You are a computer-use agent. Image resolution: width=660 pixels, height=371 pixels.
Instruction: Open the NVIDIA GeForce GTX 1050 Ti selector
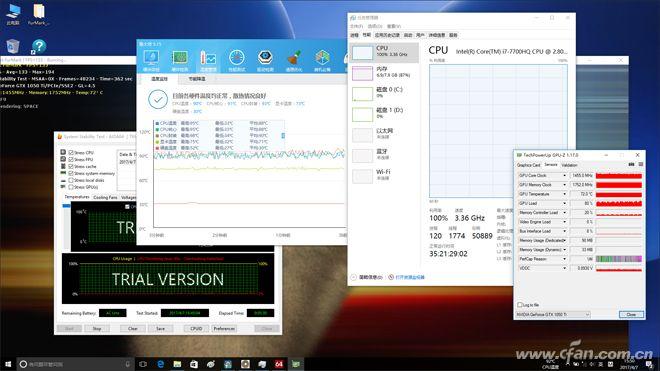pyautogui.click(x=553, y=315)
